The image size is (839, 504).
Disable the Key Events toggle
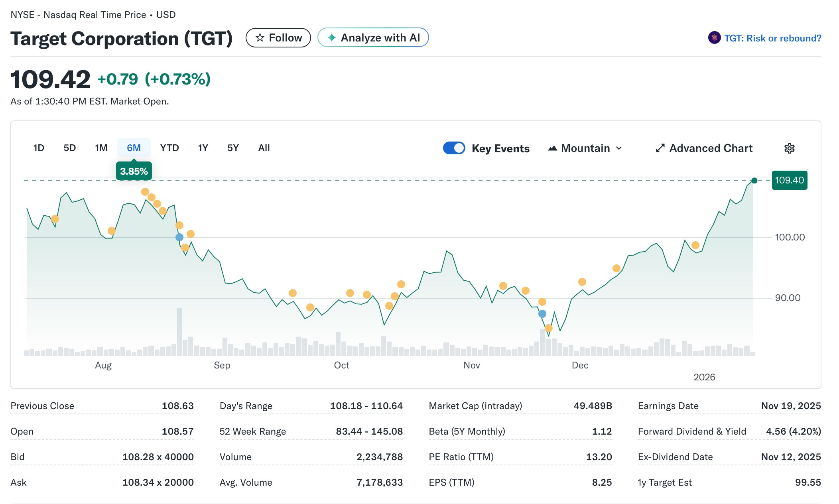(454, 148)
